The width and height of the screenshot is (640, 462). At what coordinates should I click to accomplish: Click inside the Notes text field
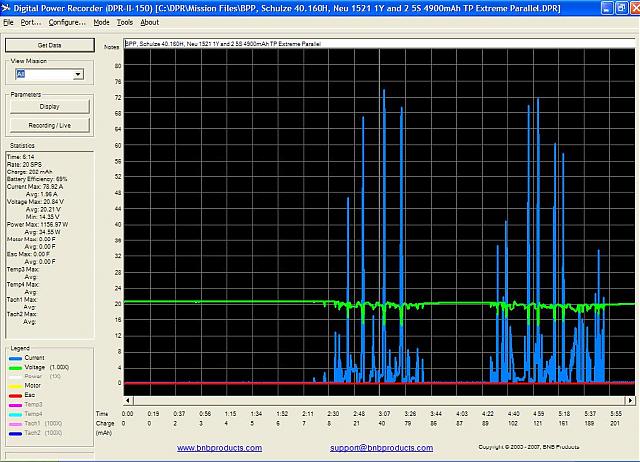[x=380, y=46]
